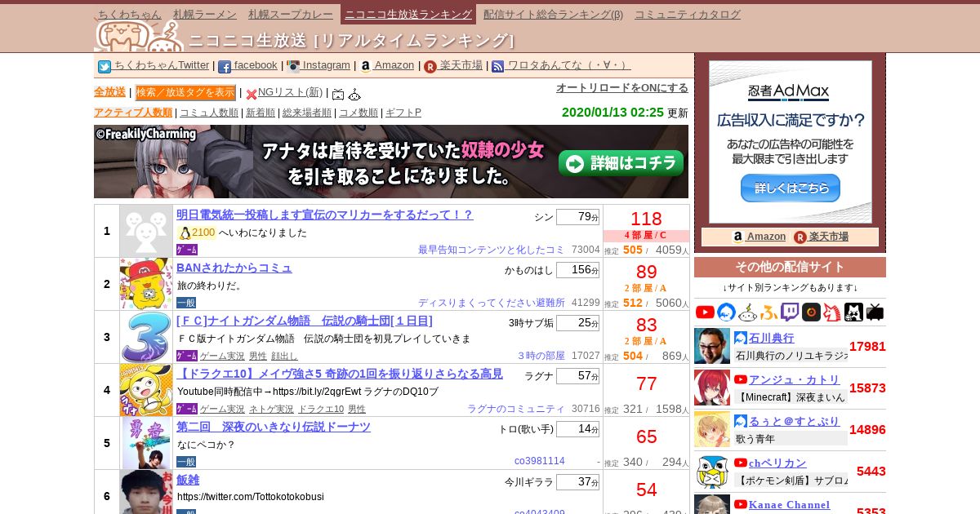The image size is (980, 514).
Task: Sort by 新着順
Action: point(261,113)
